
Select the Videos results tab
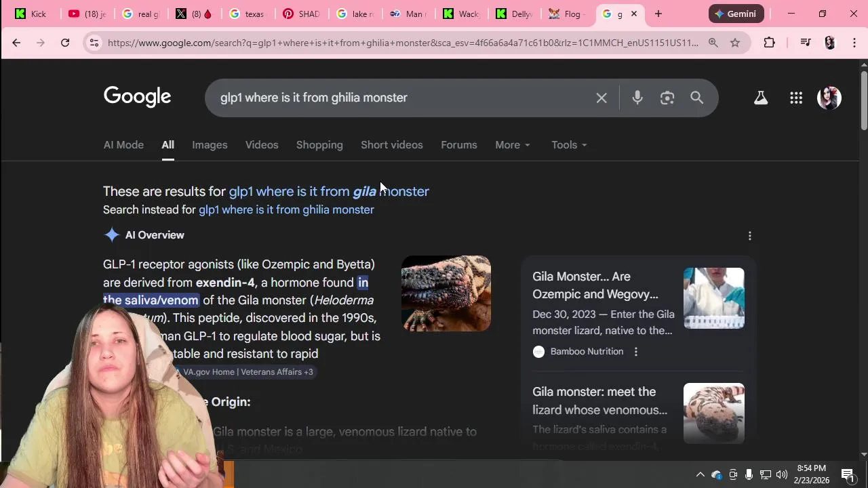262,145
